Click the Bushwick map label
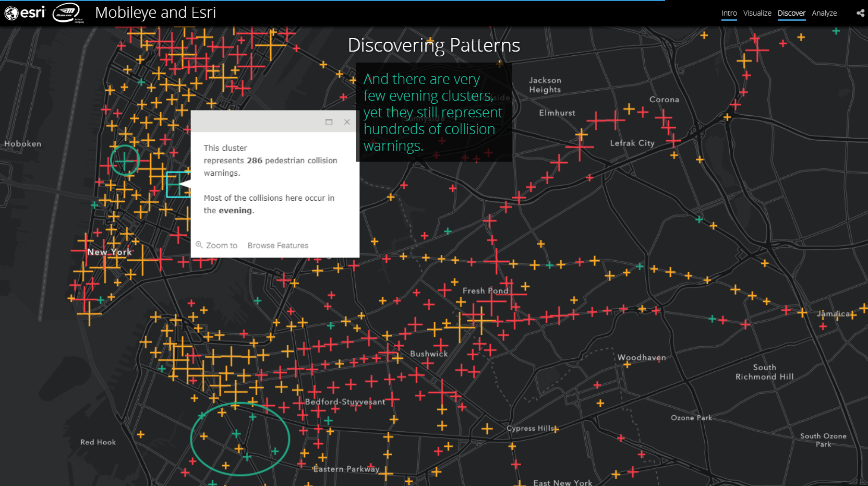Image resolution: width=868 pixels, height=486 pixels. [x=429, y=354]
